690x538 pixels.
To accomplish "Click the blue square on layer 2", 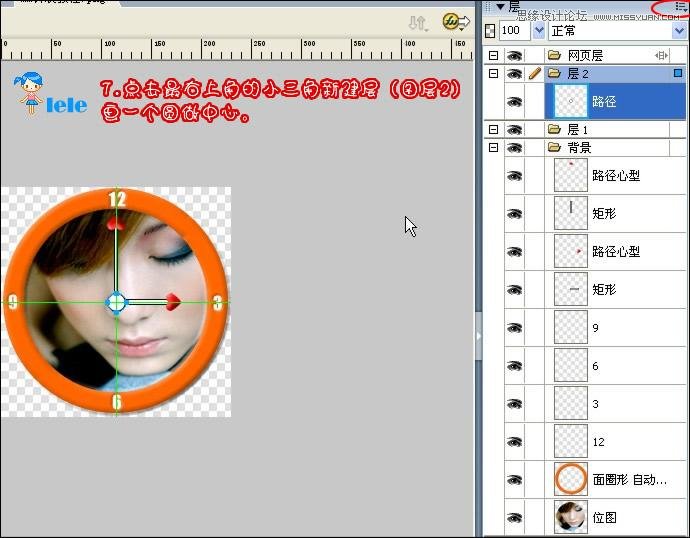I will (x=678, y=74).
